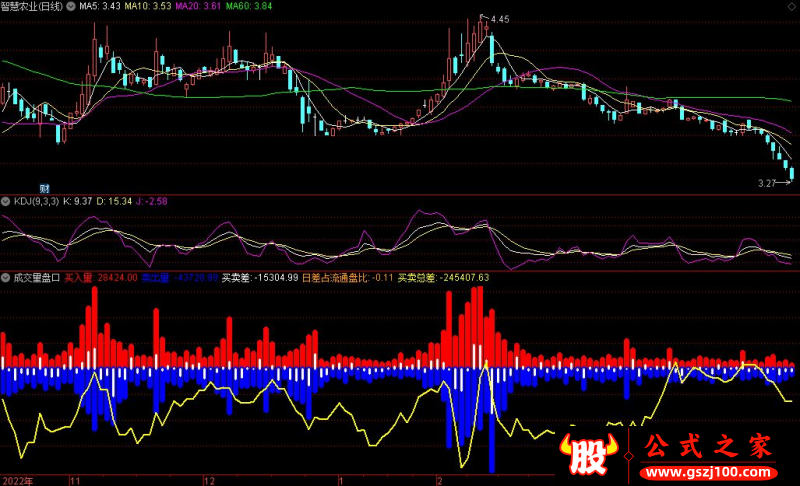Click the month 12 marker on the time axis
The image size is (800, 486).
coord(209,481)
